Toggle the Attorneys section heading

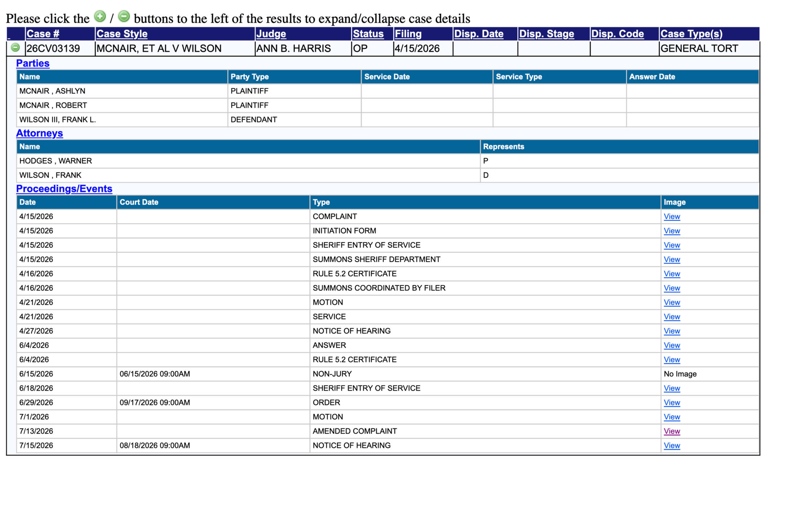click(39, 133)
